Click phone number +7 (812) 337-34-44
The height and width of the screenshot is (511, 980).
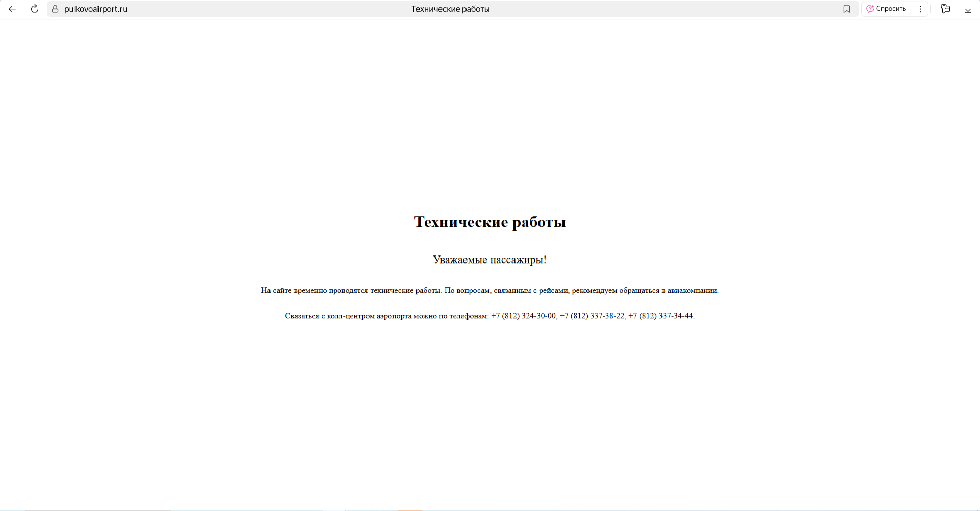[660, 316]
